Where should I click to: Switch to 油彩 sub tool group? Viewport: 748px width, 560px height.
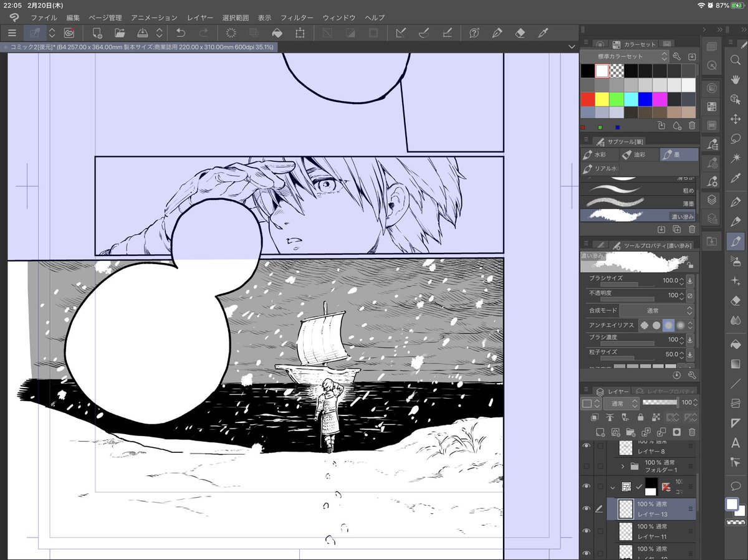(x=640, y=154)
